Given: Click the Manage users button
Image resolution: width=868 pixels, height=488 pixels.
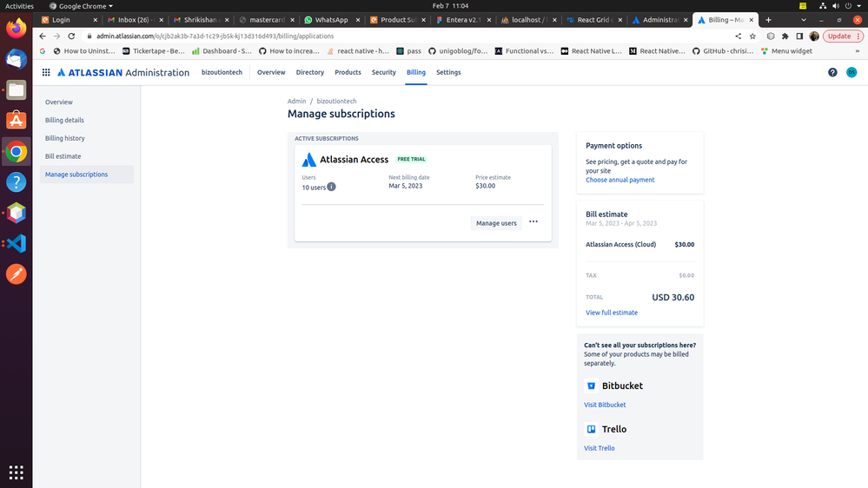Looking at the screenshot, I should click(496, 223).
